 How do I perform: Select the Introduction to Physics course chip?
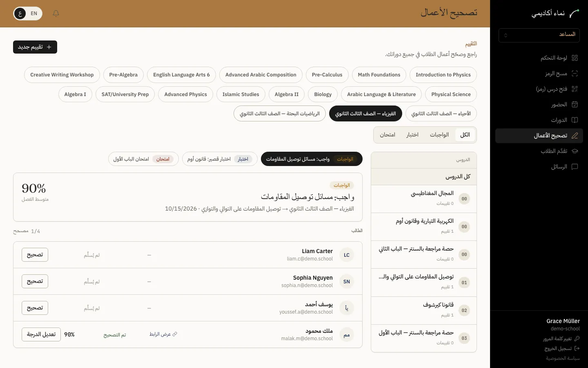(x=443, y=75)
